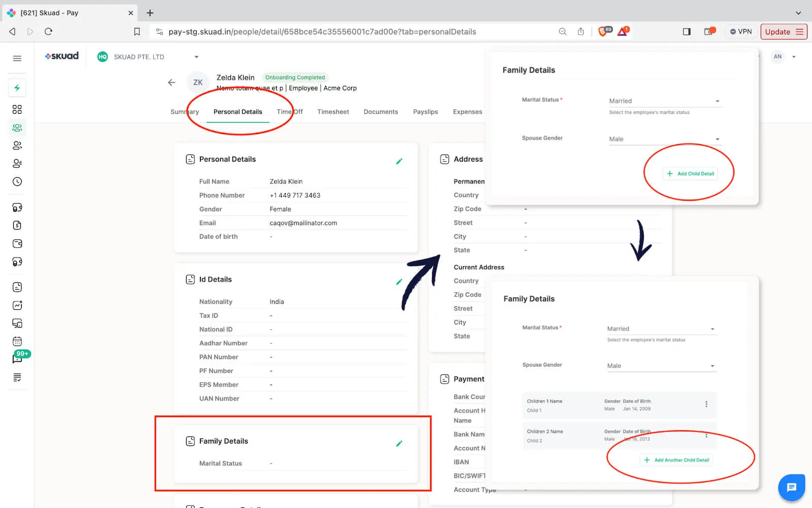Click the green lightning bolt sidebar icon
812x508 pixels.
(x=17, y=88)
